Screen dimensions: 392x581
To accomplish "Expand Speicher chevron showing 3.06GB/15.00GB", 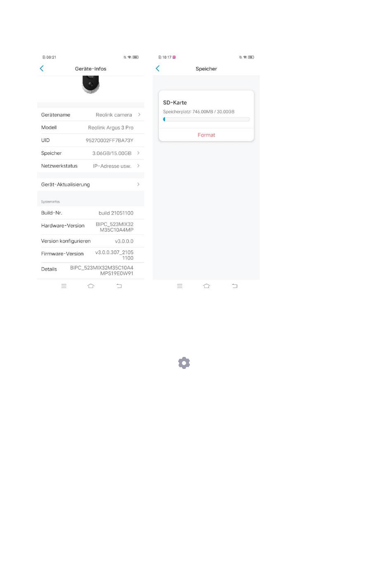I will pyautogui.click(x=138, y=153).
